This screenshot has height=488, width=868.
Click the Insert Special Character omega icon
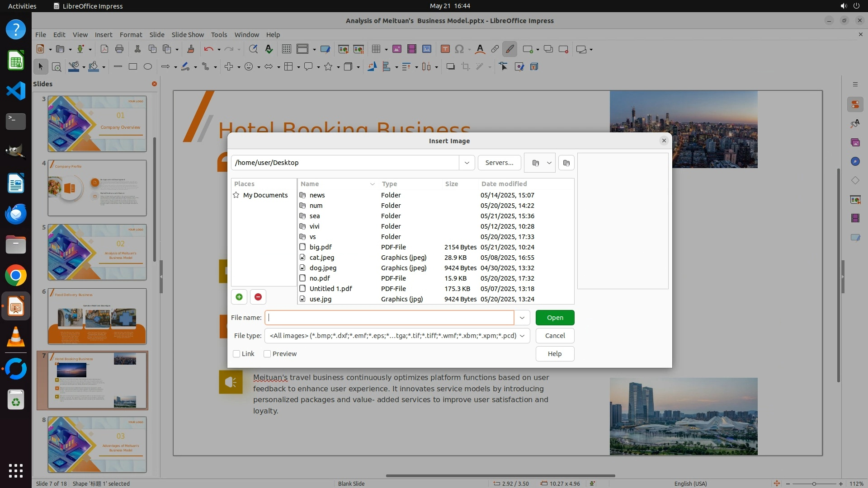[x=459, y=49]
